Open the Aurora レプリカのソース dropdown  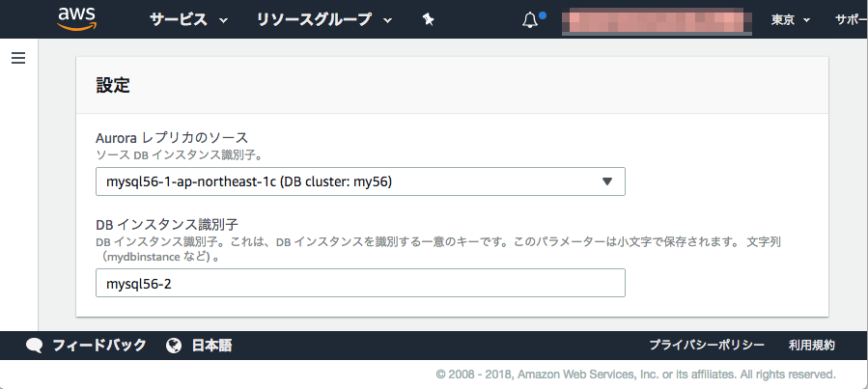(360, 181)
